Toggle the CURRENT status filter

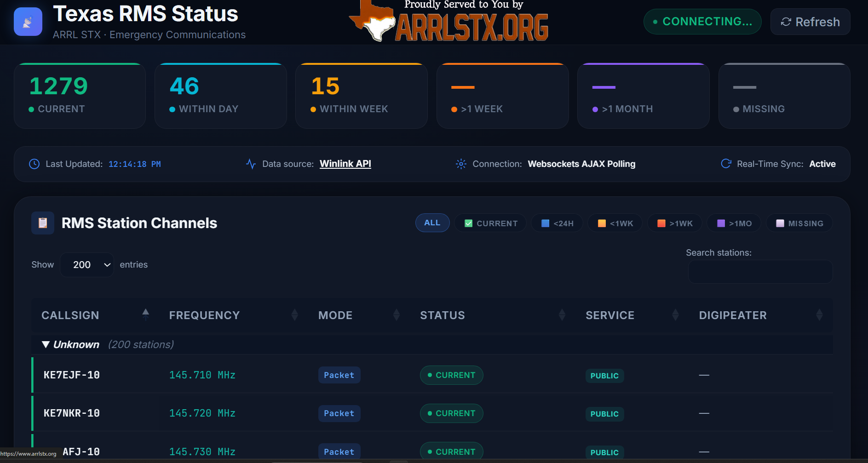tap(491, 223)
